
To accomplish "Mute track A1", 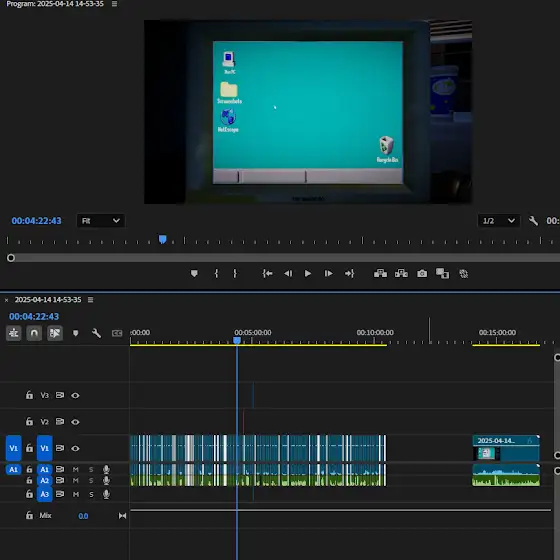I will [76, 469].
